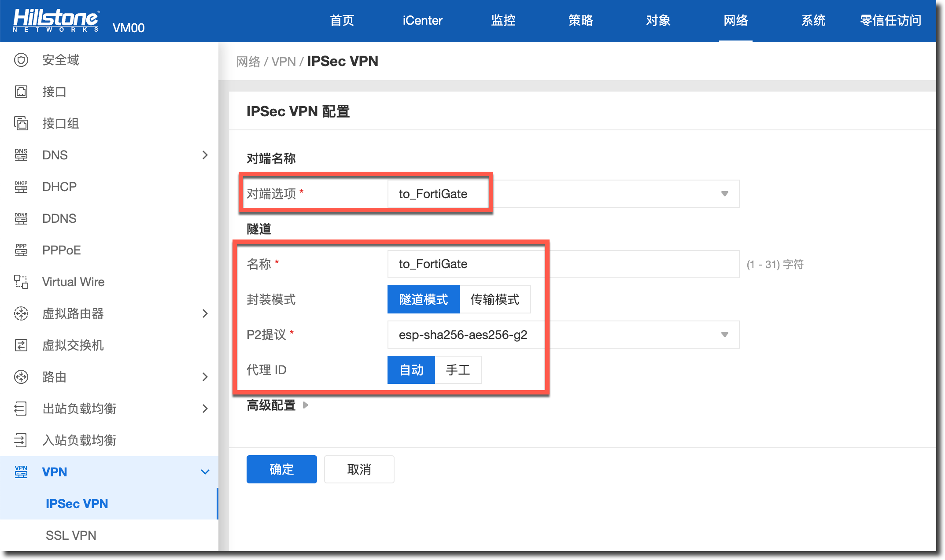
Task: Select 传输模式 encapsulation mode
Action: click(495, 299)
